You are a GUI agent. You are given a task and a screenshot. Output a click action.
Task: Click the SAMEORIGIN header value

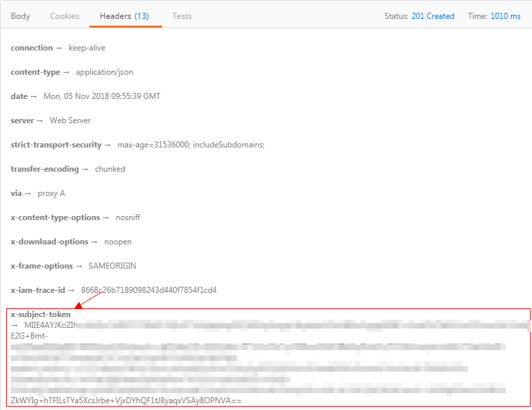coord(112,266)
